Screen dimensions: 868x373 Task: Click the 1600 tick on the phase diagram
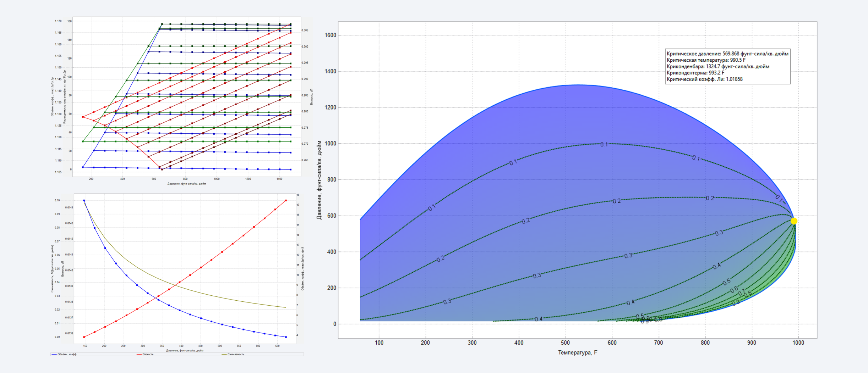tap(331, 35)
